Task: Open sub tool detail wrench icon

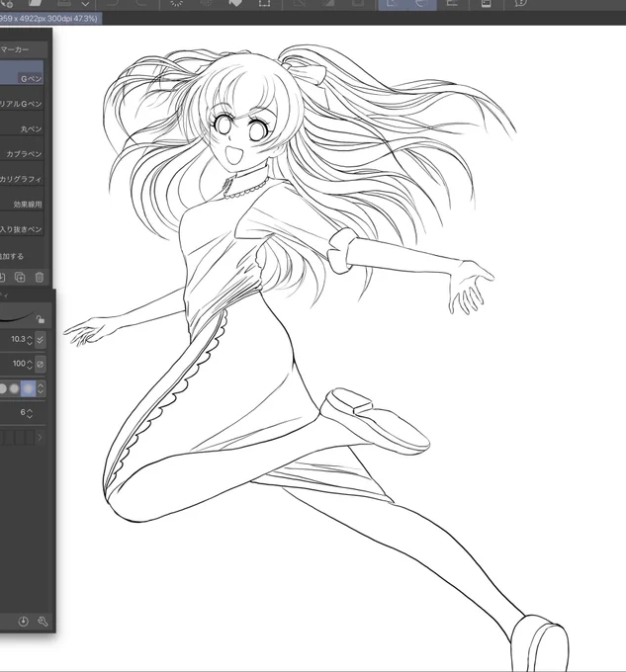Action: [x=43, y=621]
